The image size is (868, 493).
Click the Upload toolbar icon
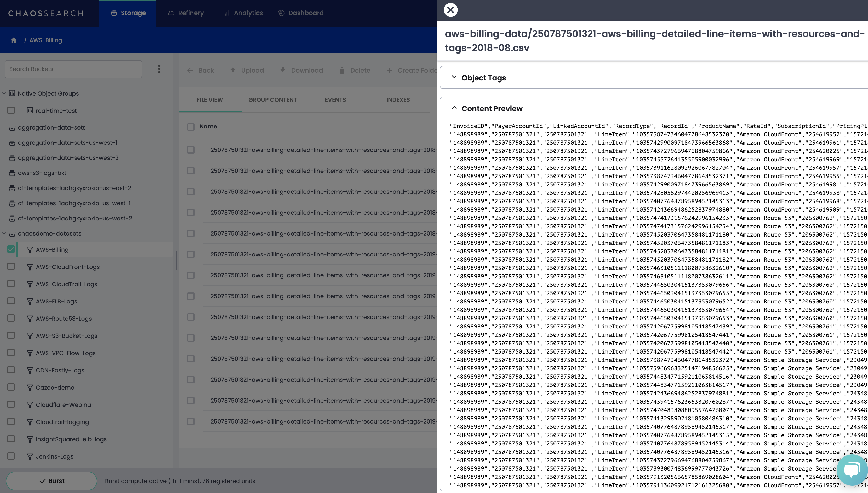[233, 71]
